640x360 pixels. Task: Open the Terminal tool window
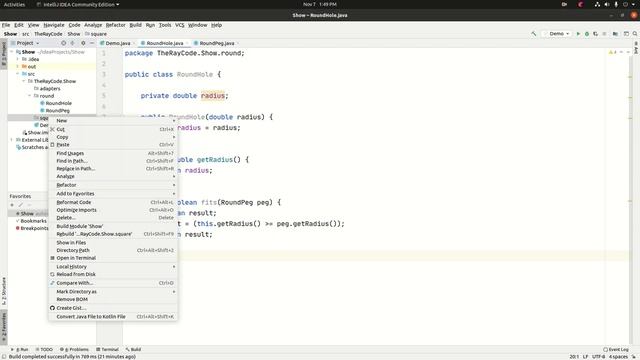[107, 349]
